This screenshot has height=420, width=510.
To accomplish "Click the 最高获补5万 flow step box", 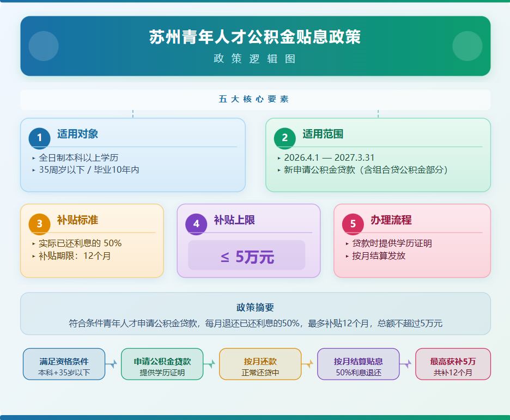I will pyautogui.click(x=453, y=364).
